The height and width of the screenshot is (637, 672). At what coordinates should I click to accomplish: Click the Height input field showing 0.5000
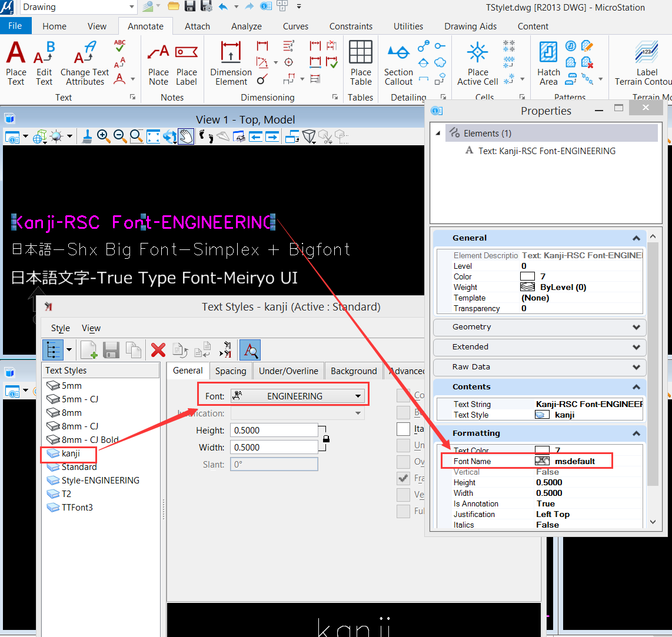point(274,430)
